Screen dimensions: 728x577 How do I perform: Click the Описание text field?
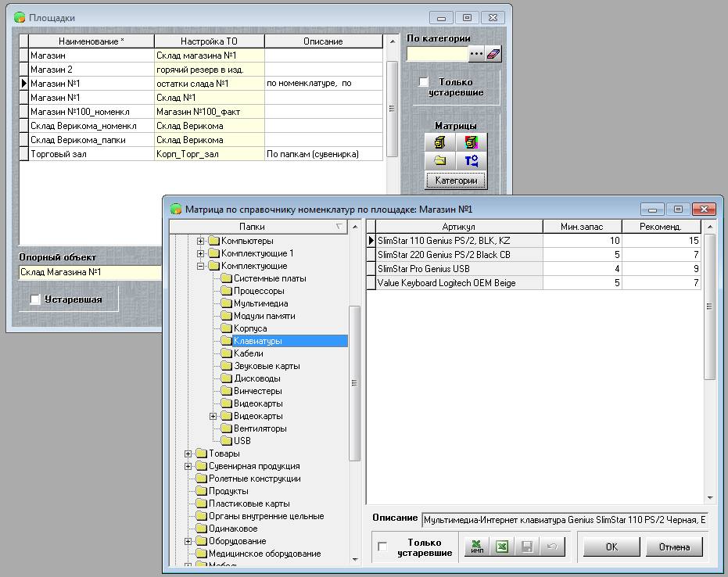565,519
